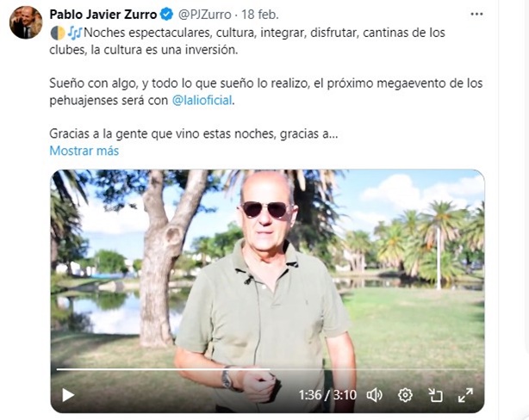This screenshot has height=420, width=529.
Task: Expand tweet with Mostrar más
Action: pos(84,151)
